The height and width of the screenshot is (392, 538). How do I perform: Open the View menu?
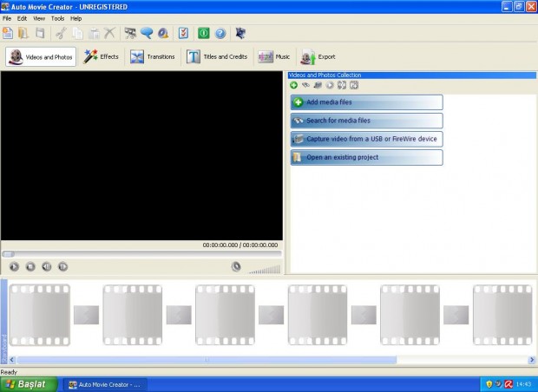pyautogui.click(x=39, y=18)
